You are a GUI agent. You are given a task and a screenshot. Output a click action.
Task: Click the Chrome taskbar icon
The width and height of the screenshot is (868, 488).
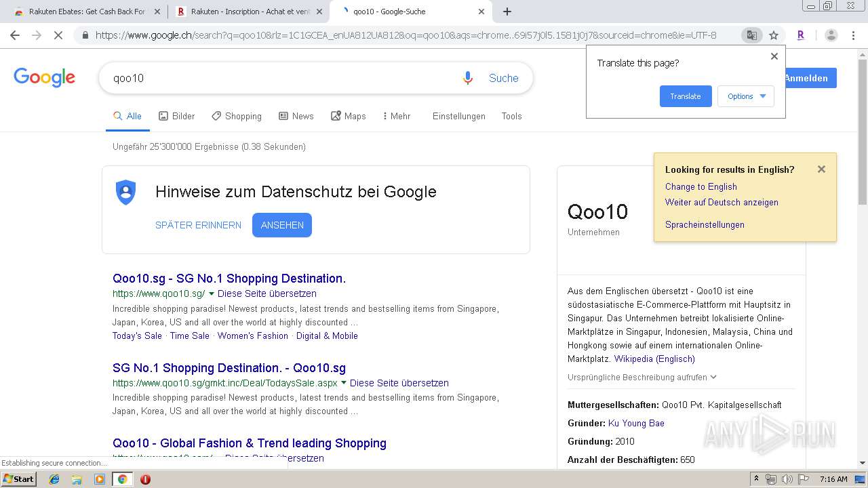point(122,479)
